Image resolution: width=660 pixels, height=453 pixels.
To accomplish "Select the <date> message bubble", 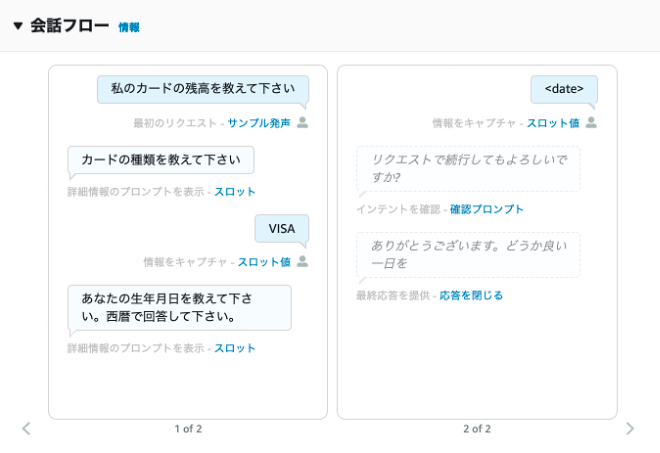I will tap(564, 89).
